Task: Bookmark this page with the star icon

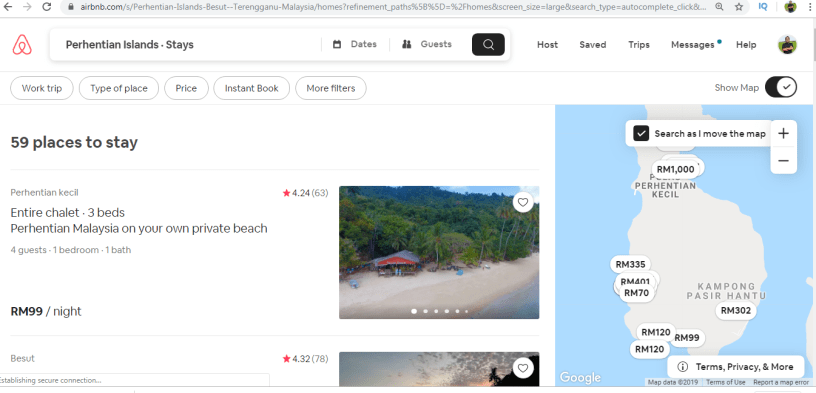Action: [x=739, y=7]
